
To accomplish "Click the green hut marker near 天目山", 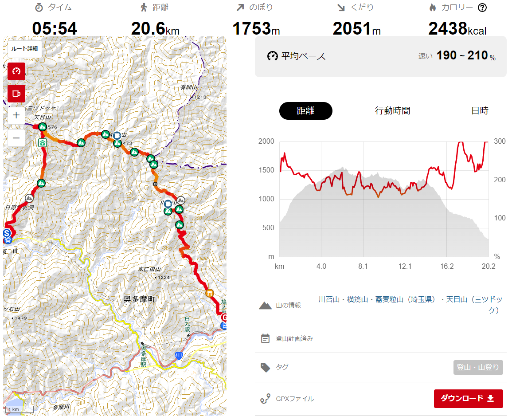I will 43,143.
